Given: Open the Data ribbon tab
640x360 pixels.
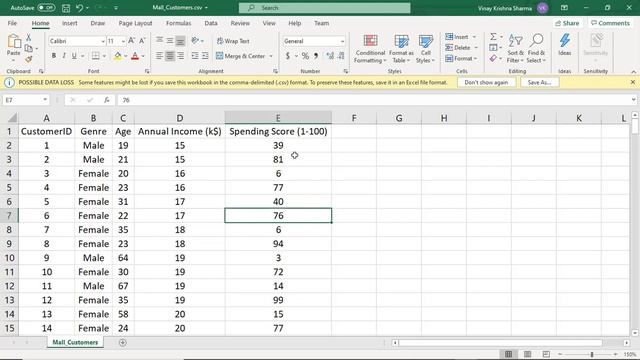Looking at the screenshot, I should [x=211, y=23].
